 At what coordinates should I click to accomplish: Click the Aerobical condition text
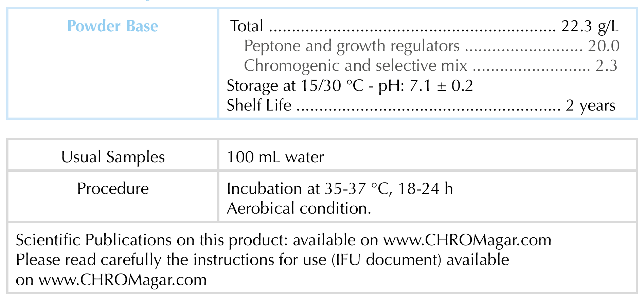(299, 208)
